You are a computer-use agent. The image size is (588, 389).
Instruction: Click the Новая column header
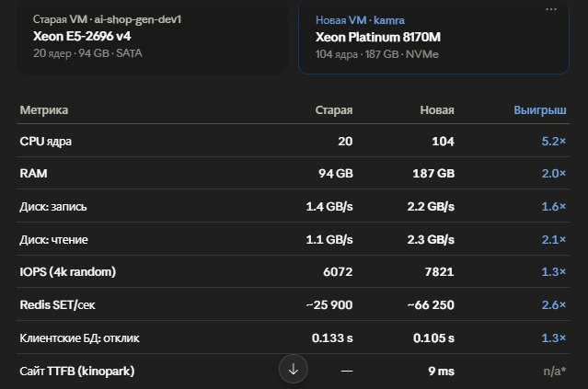pos(437,110)
